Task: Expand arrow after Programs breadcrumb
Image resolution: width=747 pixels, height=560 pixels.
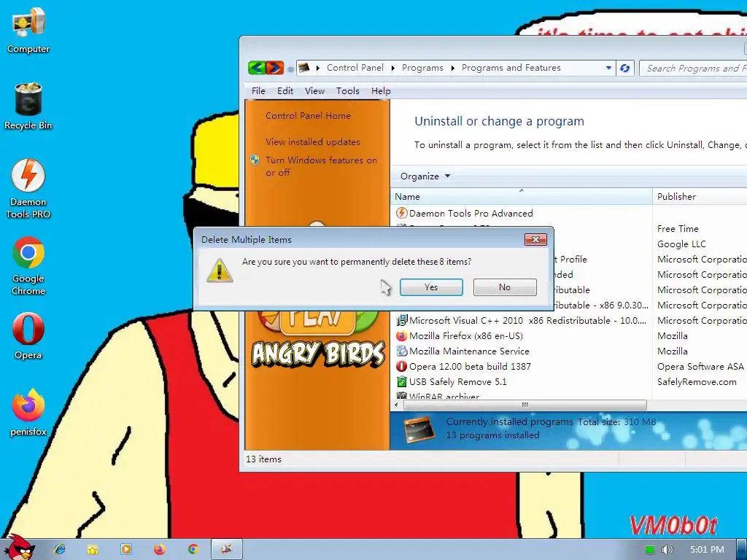Action: (x=452, y=68)
